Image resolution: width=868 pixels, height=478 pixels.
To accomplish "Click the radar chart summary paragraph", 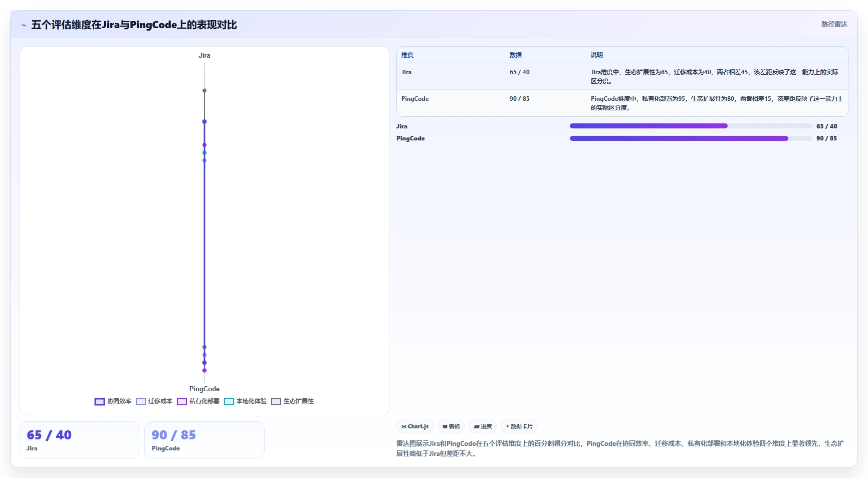I will pos(620,448).
